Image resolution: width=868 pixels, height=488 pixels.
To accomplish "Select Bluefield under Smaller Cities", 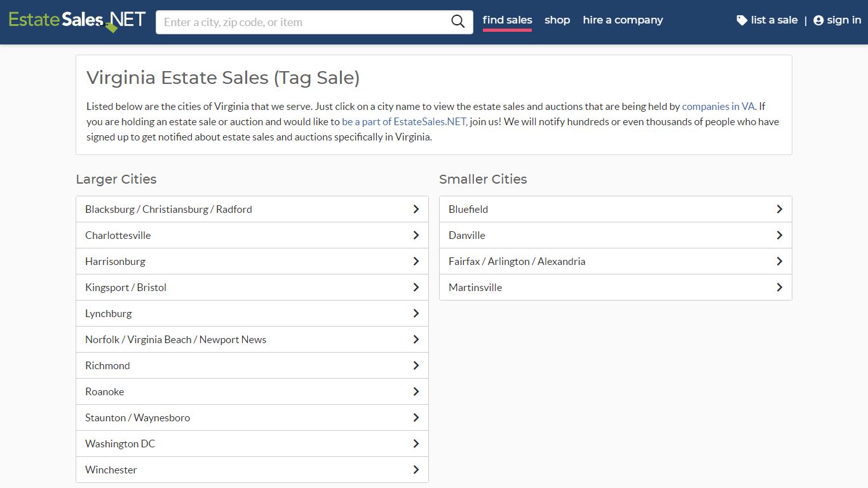I will (x=616, y=209).
